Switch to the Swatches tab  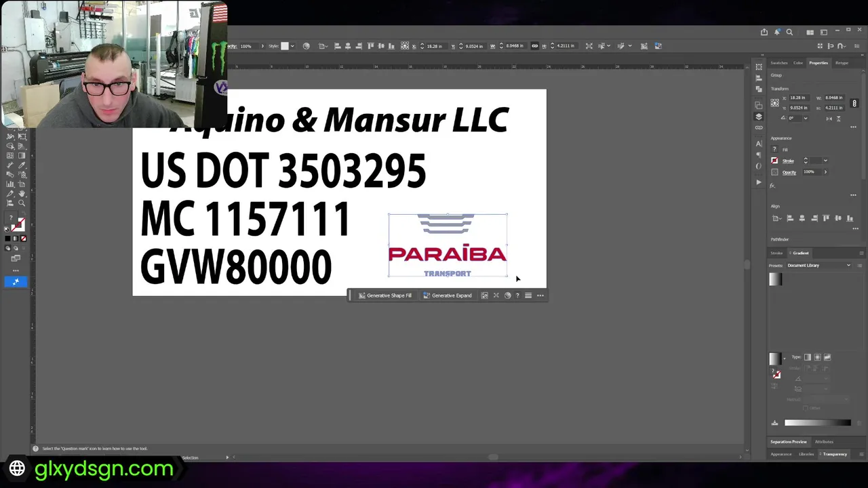coord(778,63)
